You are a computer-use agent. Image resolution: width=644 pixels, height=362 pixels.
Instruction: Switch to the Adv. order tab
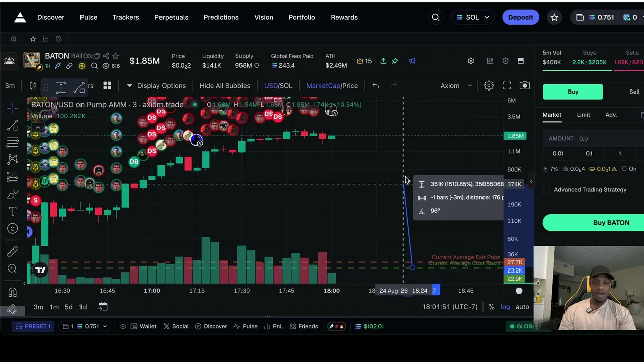tap(611, 115)
